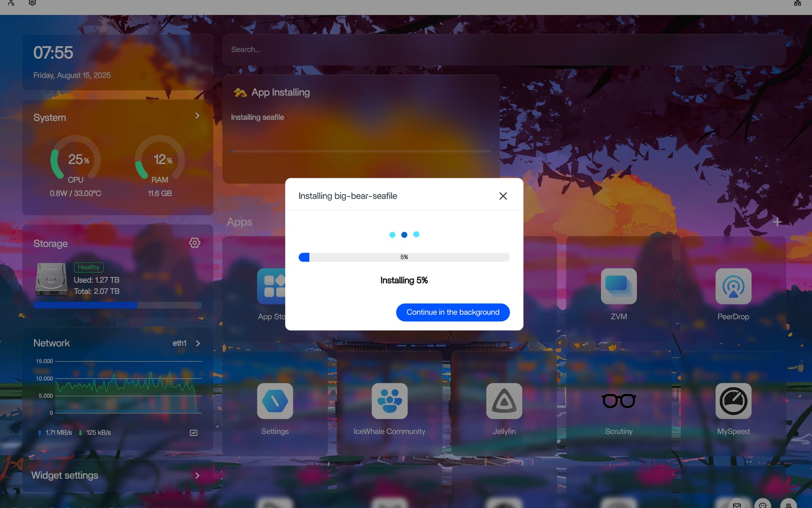The height and width of the screenshot is (508, 812).
Task: Click the top-bar settings gear icon
Action: [32, 3]
